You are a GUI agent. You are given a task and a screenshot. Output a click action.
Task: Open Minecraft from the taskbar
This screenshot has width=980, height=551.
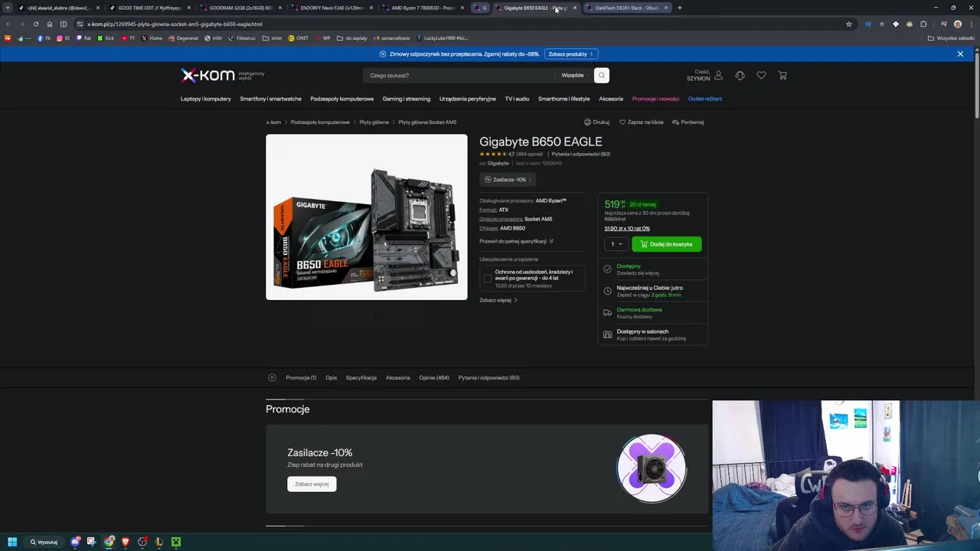coord(176,542)
